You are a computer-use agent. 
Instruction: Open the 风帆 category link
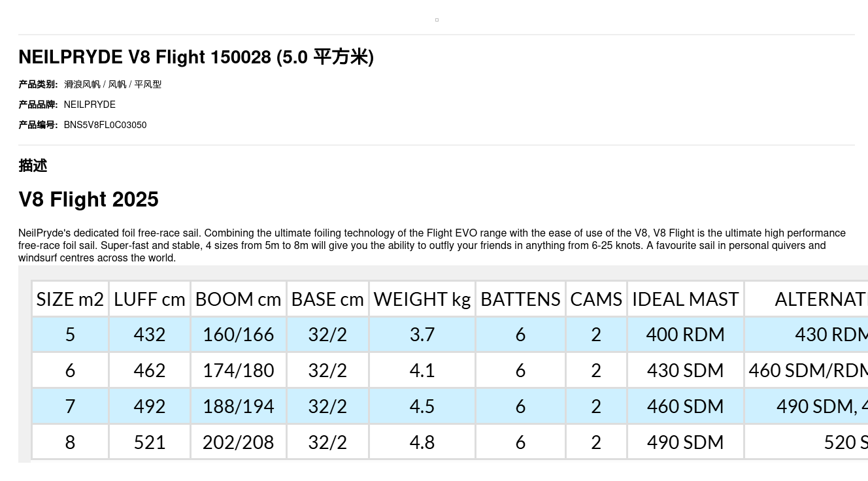(x=117, y=84)
